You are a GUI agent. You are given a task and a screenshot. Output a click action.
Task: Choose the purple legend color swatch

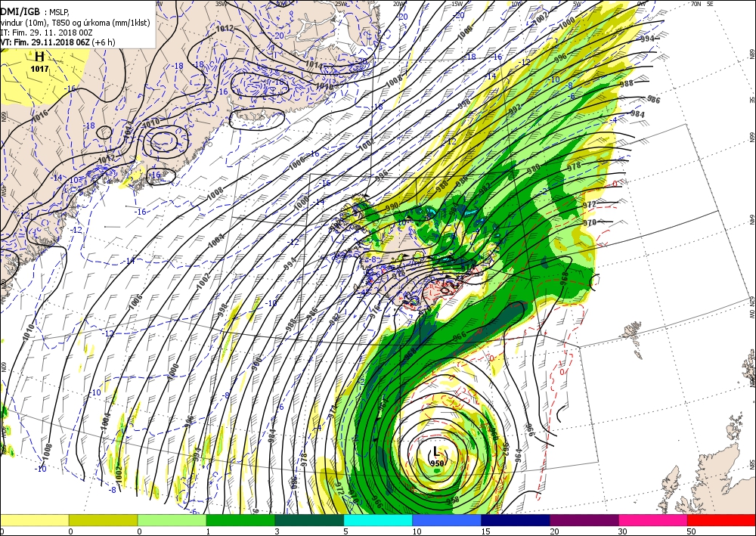(584, 520)
